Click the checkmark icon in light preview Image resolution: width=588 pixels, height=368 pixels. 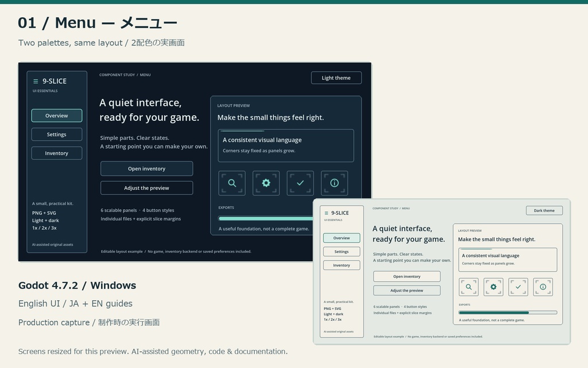(x=519, y=287)
